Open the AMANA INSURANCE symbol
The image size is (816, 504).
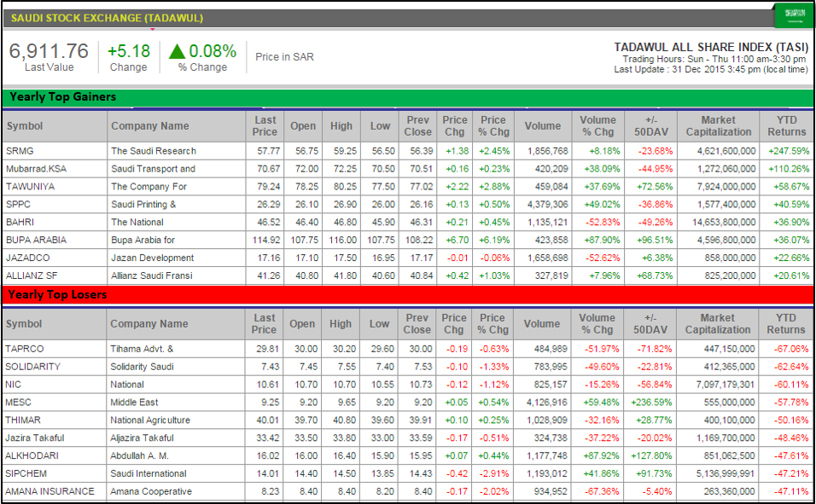pos(50,491)
